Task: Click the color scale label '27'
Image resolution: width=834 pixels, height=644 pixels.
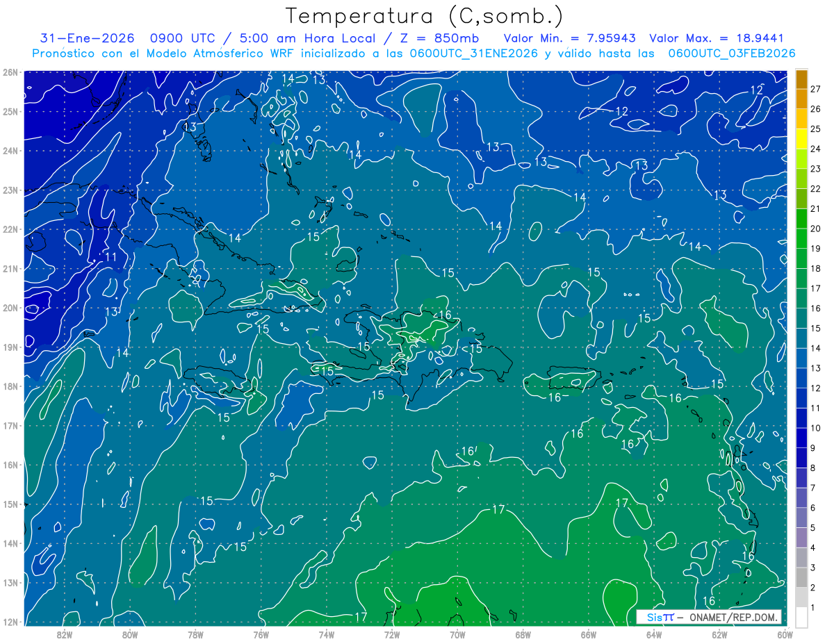Action: [815, 89]
